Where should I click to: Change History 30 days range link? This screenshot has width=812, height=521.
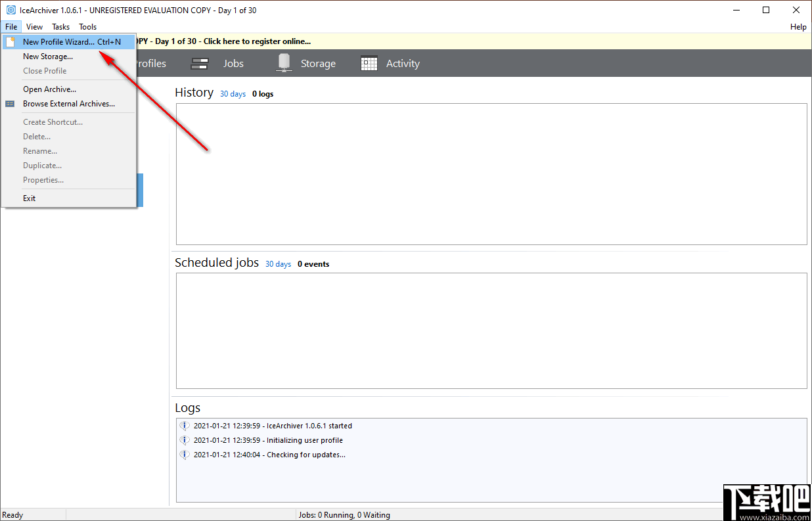coord(233,94)
